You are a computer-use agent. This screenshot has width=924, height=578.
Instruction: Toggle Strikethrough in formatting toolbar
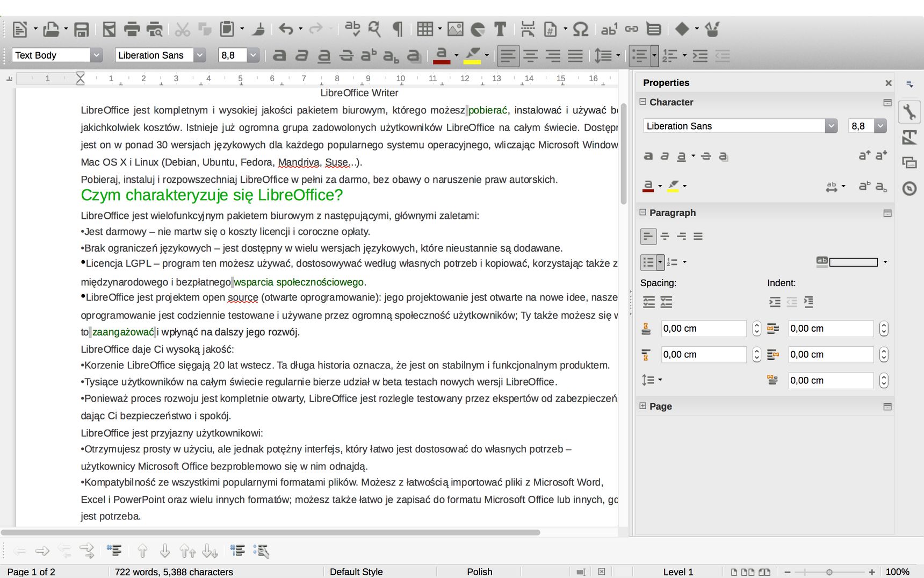pyautogui.click(x=346, y=55)
